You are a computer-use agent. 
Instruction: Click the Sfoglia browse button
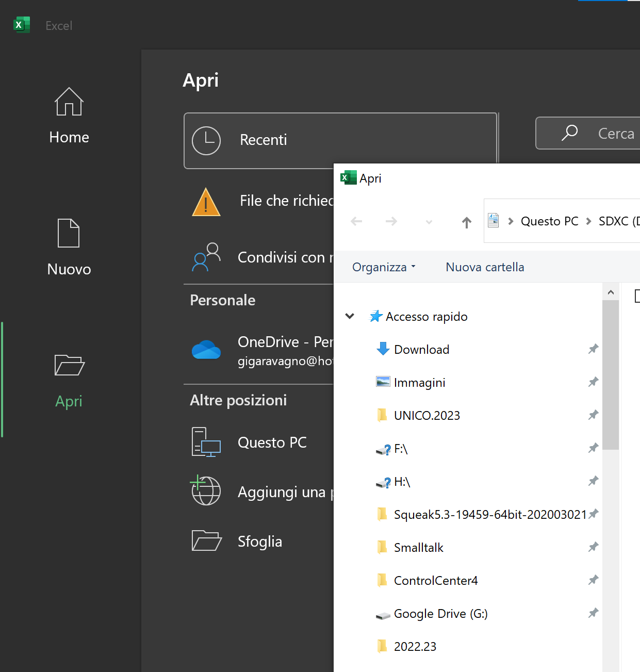[x=259, y=542]
